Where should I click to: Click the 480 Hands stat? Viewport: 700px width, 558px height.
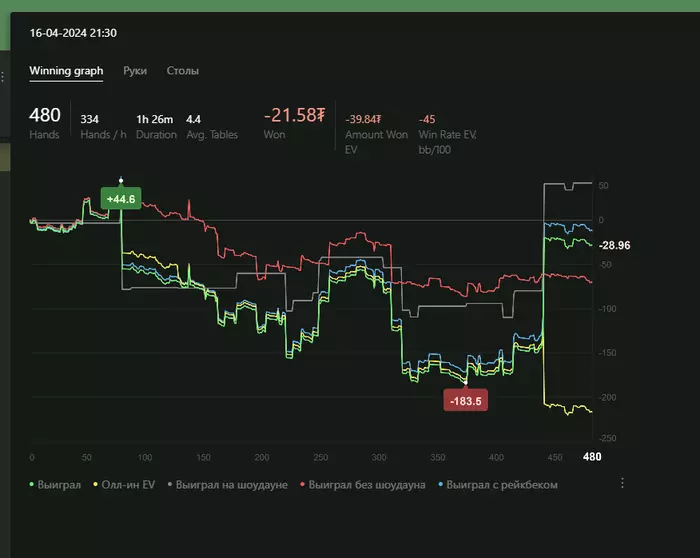45,115
